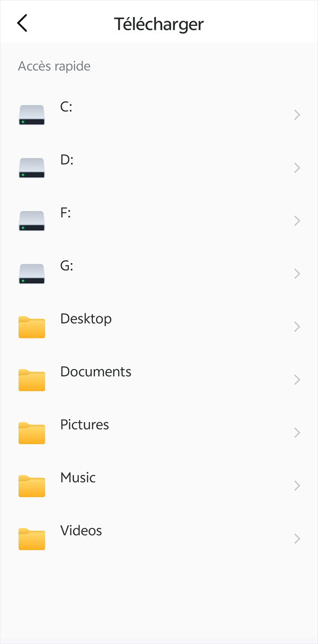Screen dimensions: 318x644
Task: Open the Videos chevron arrow
Action: [x=297, y=539]
